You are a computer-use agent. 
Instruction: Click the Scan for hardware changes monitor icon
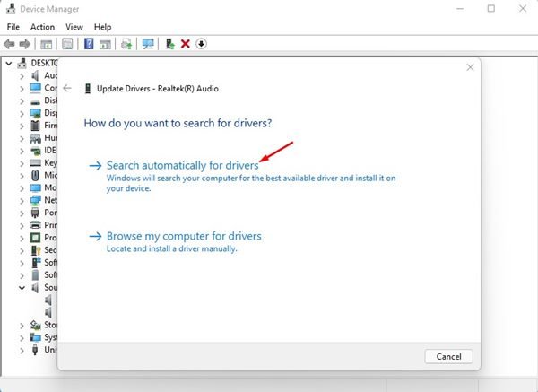(x=148, y=44)
